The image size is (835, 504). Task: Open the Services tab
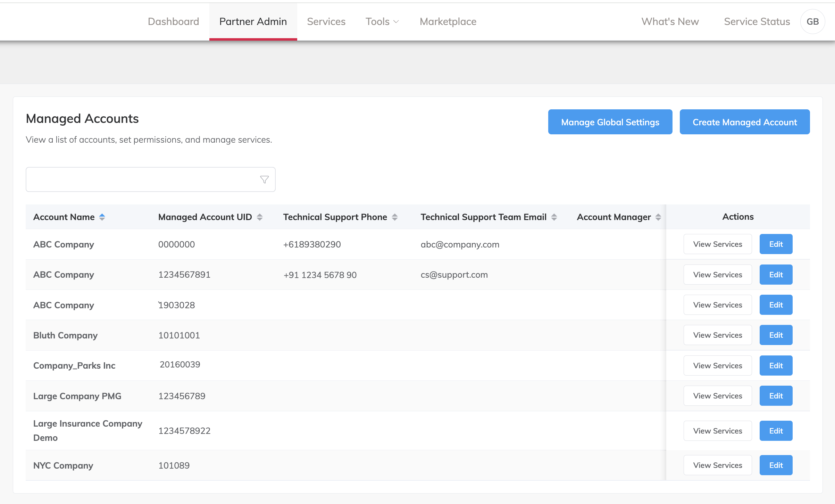pos(326,22)
